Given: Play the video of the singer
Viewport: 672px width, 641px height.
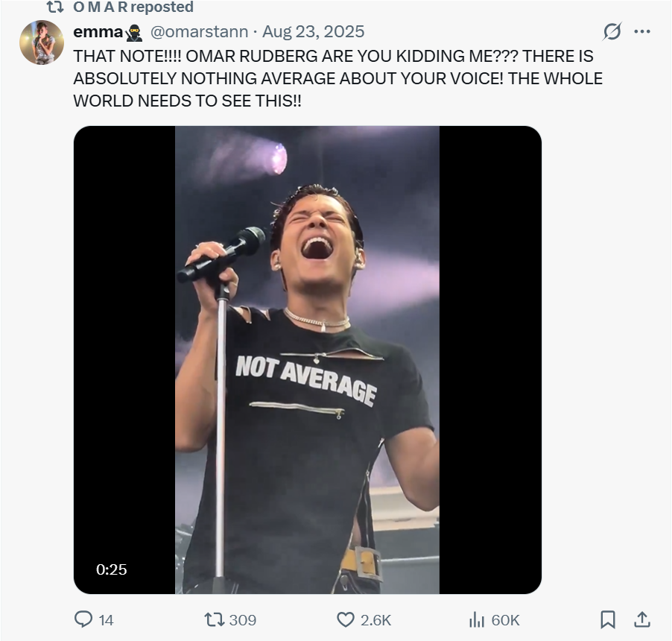Looking at the screenshot, I should coord(307,359).
